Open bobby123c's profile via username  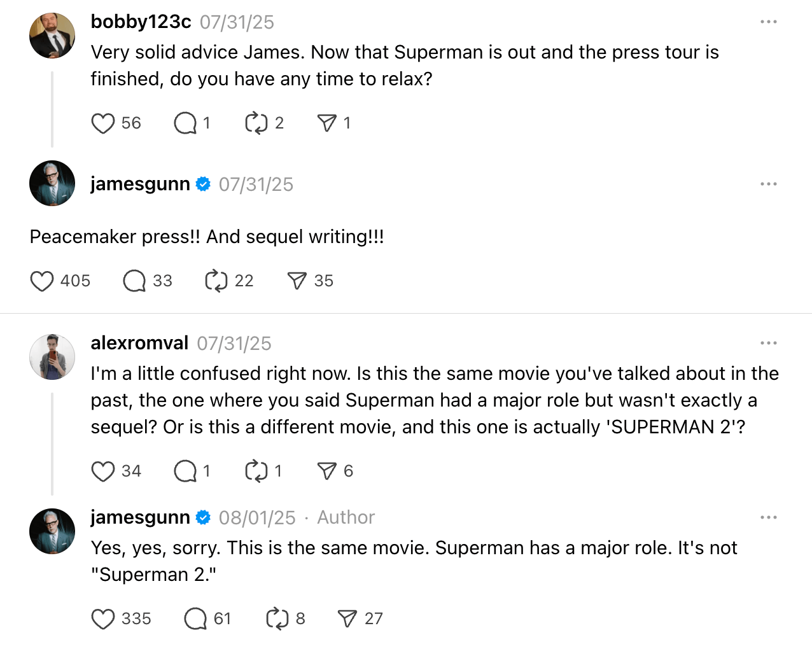(x=141, y=22)
